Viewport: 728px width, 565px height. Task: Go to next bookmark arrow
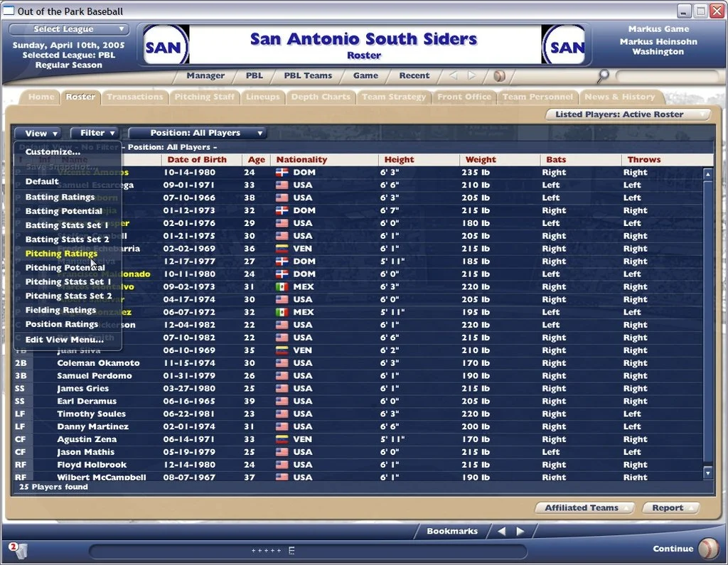pyautogui.click(x=520, y=531)
